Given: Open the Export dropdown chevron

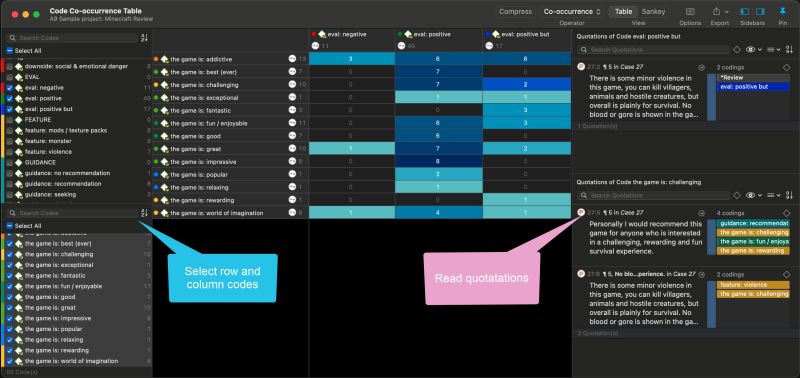Looking at the screenshot, I should [726, 12].
